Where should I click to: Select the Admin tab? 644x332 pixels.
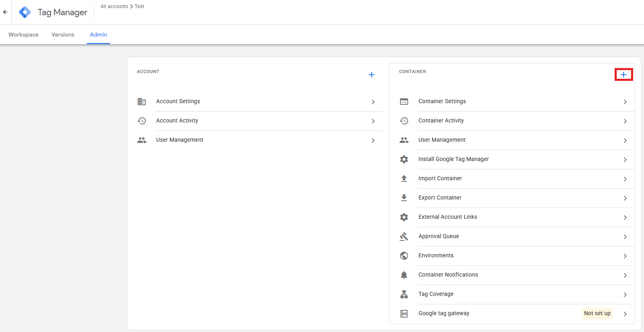(x=98, y=35)
